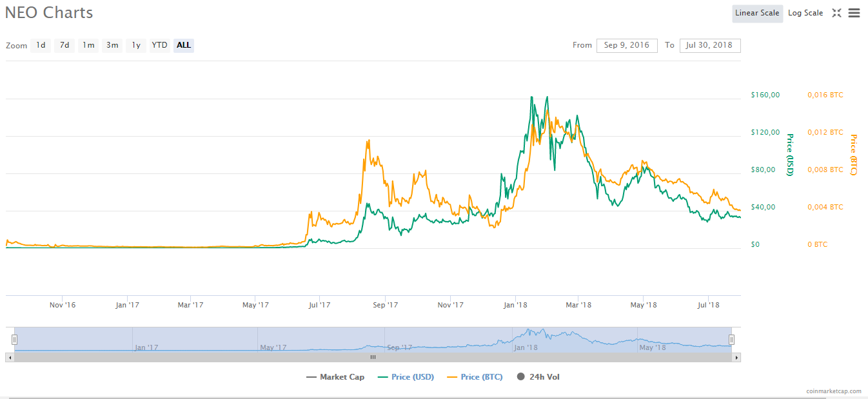Switch to Linear Scale

point(757,13)
